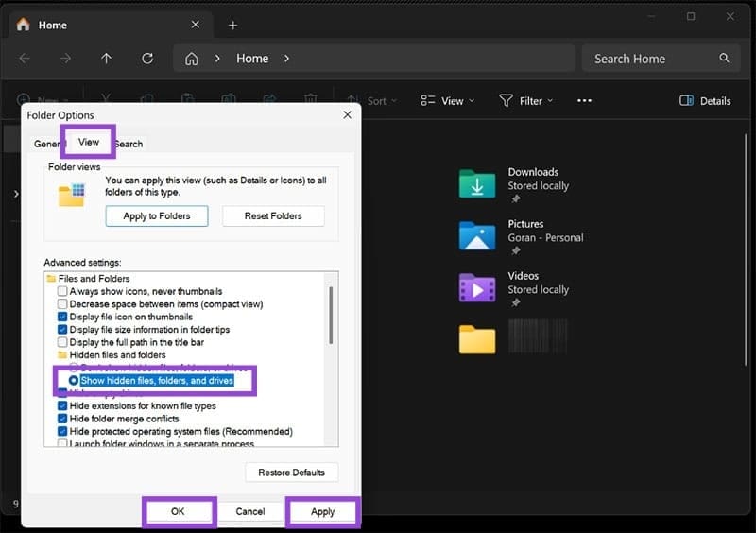This screenshot has height=533, width=756.
Task: Expand the View dropdown in toolbar
Action: pos(447,101)
